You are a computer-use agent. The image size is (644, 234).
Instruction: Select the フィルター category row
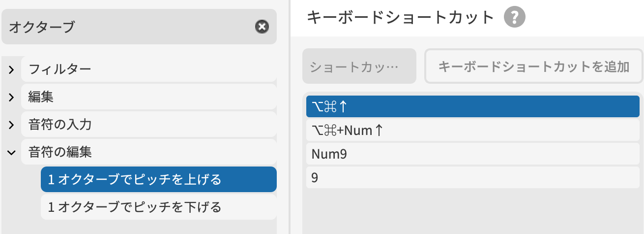pyautogui.click(x=147, y=70)
